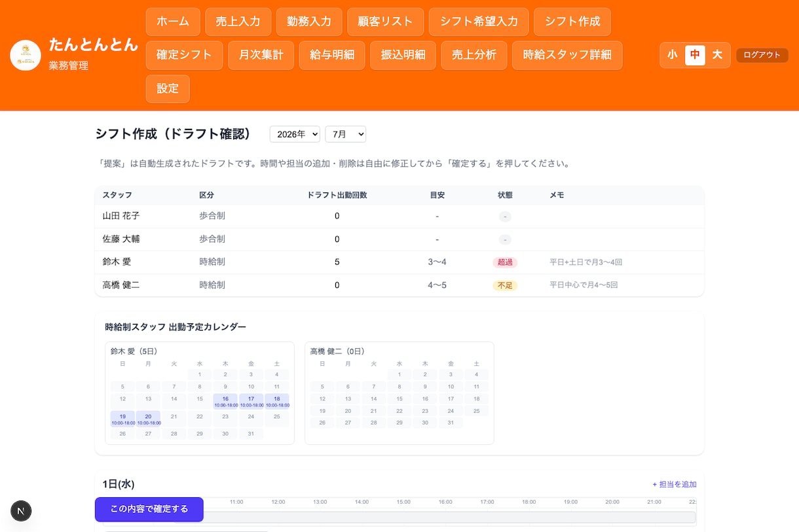The width and height of the screenshot is (799, 532).
Task: Open 売上分析 page
Action: 474,55
